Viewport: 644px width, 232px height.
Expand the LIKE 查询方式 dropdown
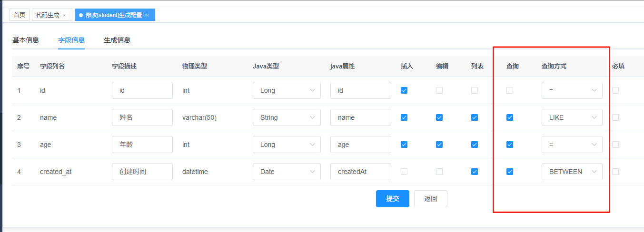[x=572, y=117]
